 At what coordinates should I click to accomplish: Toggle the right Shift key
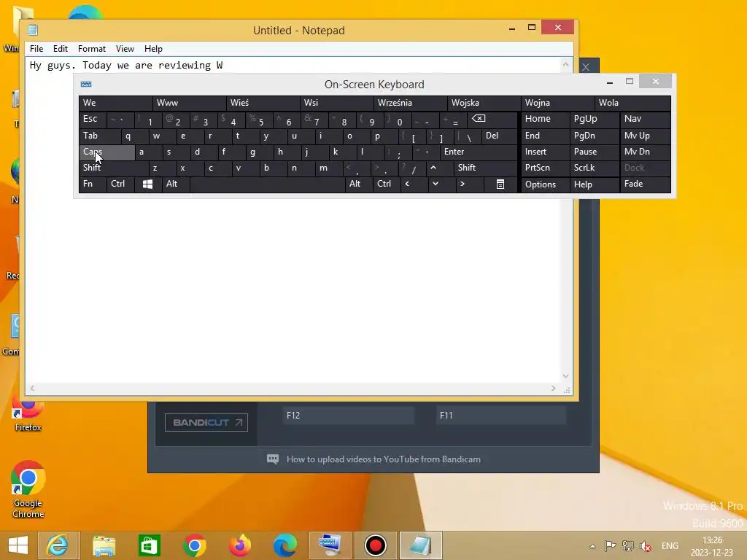(x=485, y=168)
